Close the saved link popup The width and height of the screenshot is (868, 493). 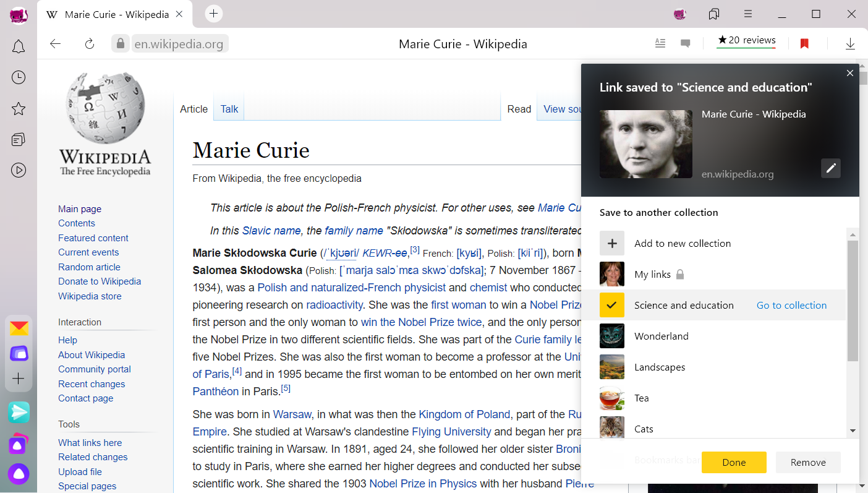[850, 73]
